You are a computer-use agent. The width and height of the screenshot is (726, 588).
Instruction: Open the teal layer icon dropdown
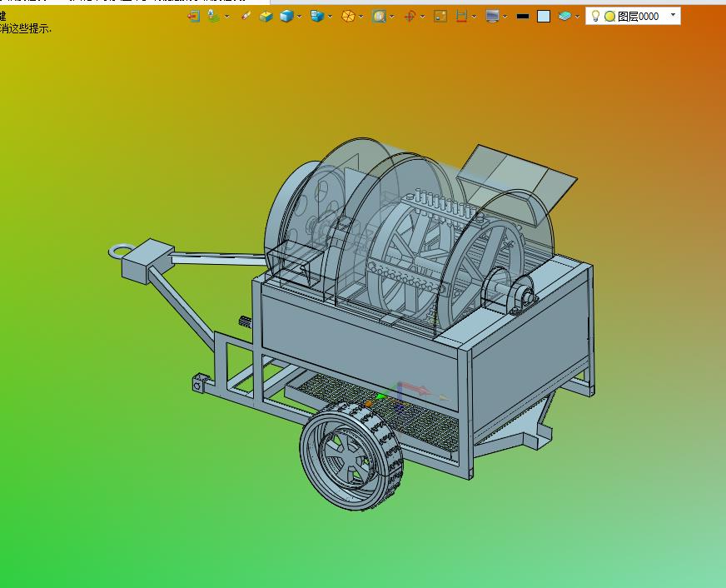pos(577,17)
